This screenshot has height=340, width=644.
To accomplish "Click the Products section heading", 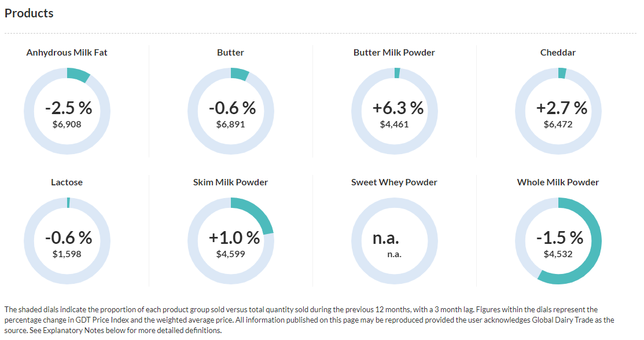I will [x=29, y=13].
